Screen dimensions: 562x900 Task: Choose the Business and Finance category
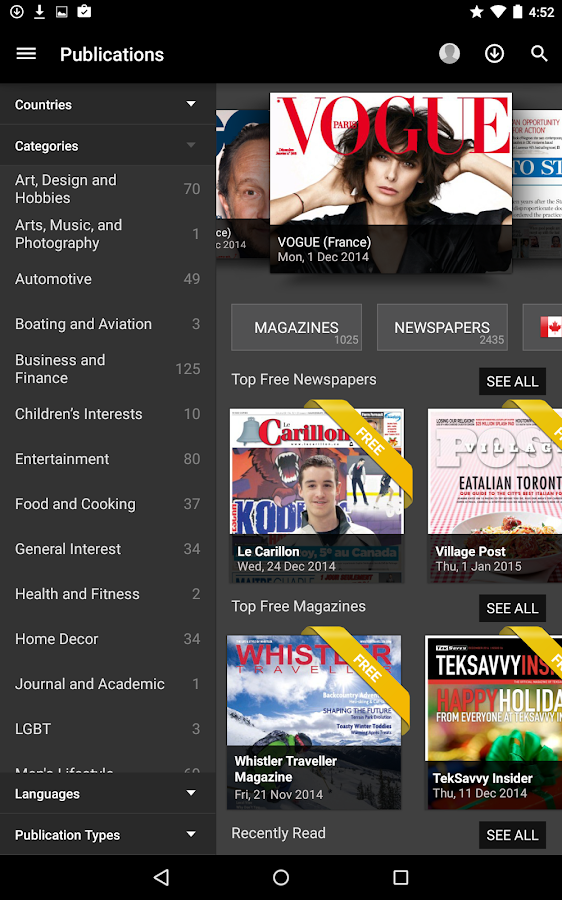(x=108, y=368)
